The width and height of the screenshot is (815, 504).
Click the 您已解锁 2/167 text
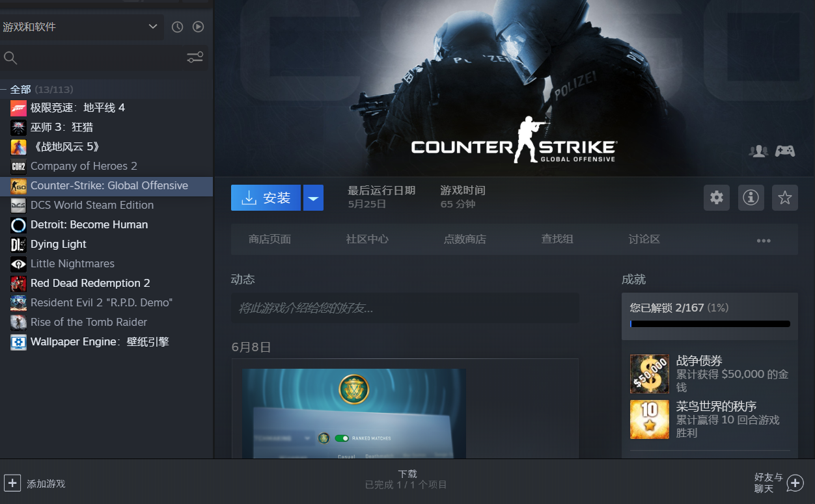[667, 308]
